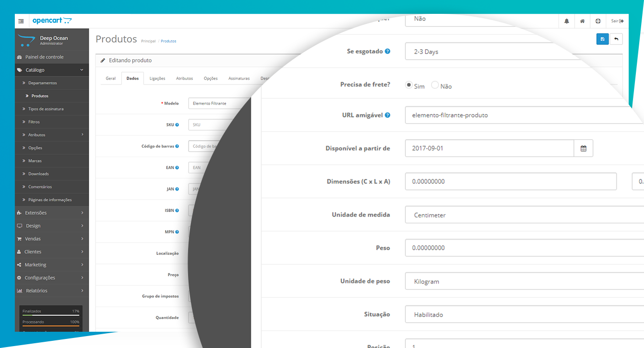Open the calendar date picker icon
This screenshot has height=348, width=644.
click(583, 148)
